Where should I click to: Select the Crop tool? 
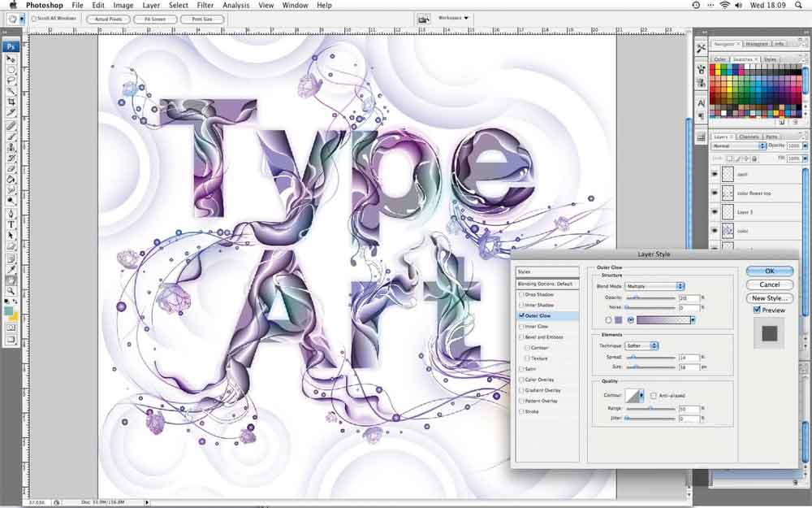click(x=11, y=102)
